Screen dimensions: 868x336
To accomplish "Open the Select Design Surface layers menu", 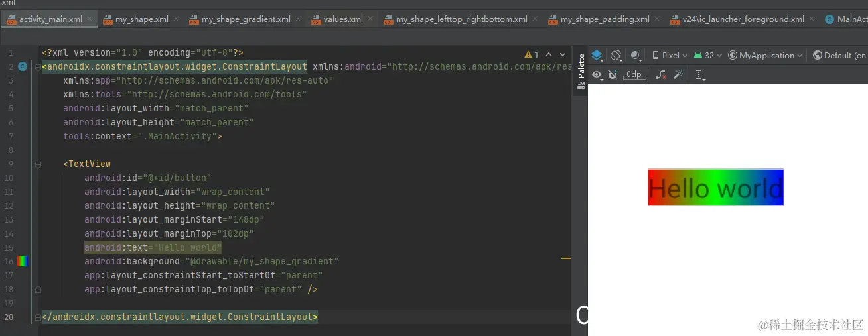I will click(597, 56).
